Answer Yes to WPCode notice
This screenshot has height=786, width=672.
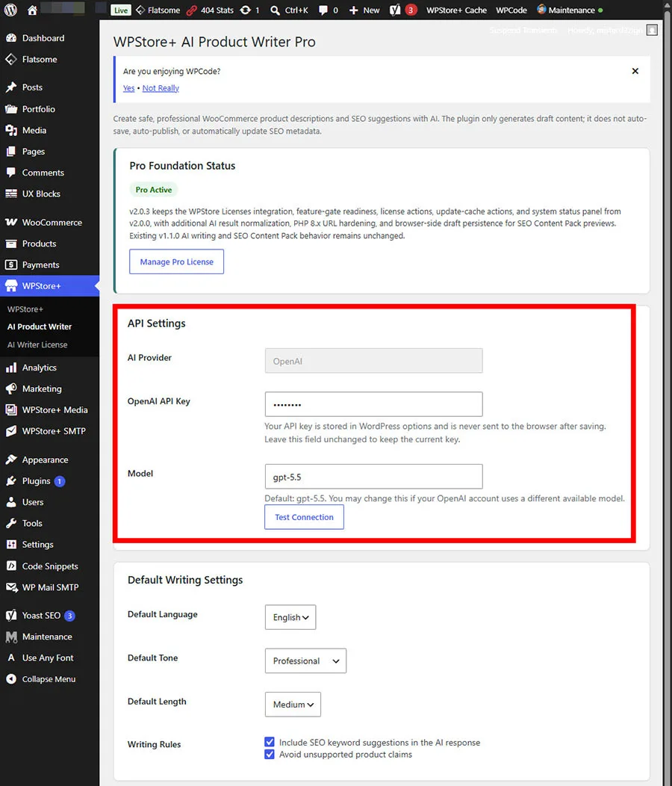128,88
